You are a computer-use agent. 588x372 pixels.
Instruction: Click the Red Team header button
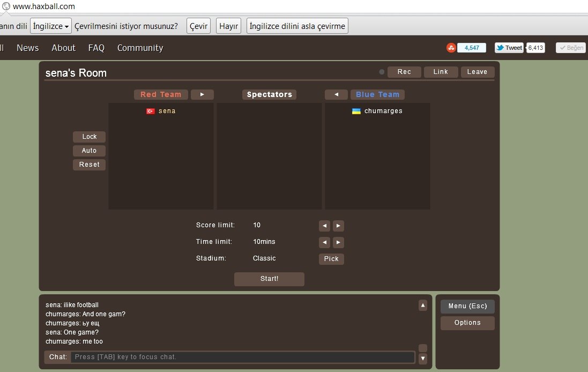pos(161,94)
